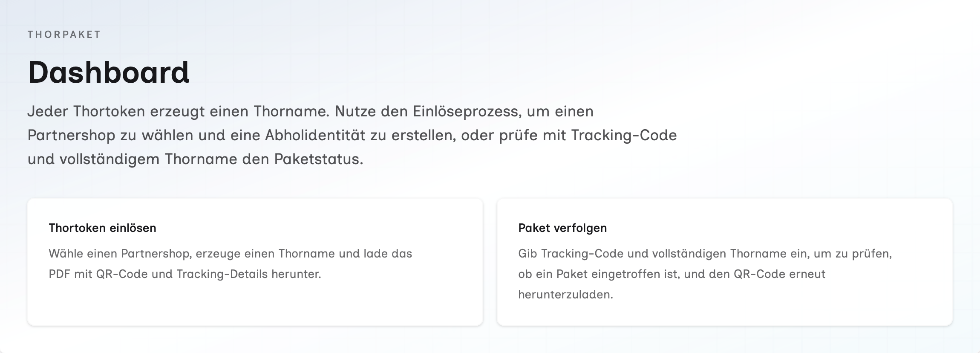Click the Paket verfolgen card title
This screenshot has width=980, height=353.
point(562,228)
